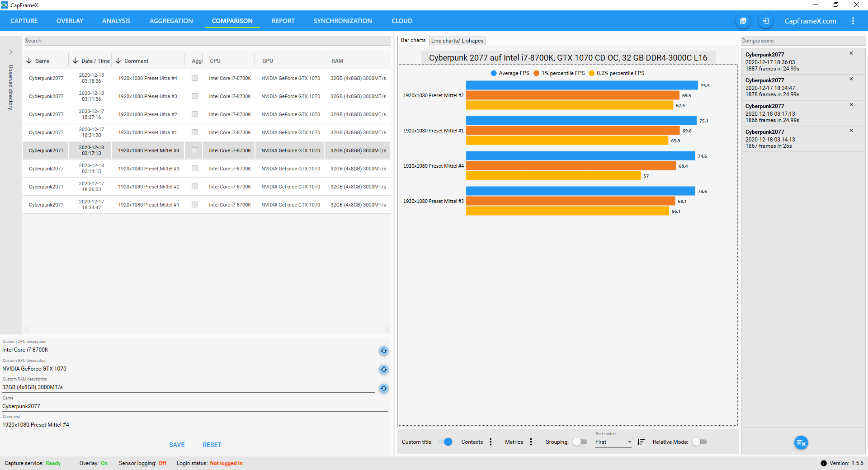Remove the 03:14:13 comparison entry
Screen dimensions: 868x470
[851, 131]
